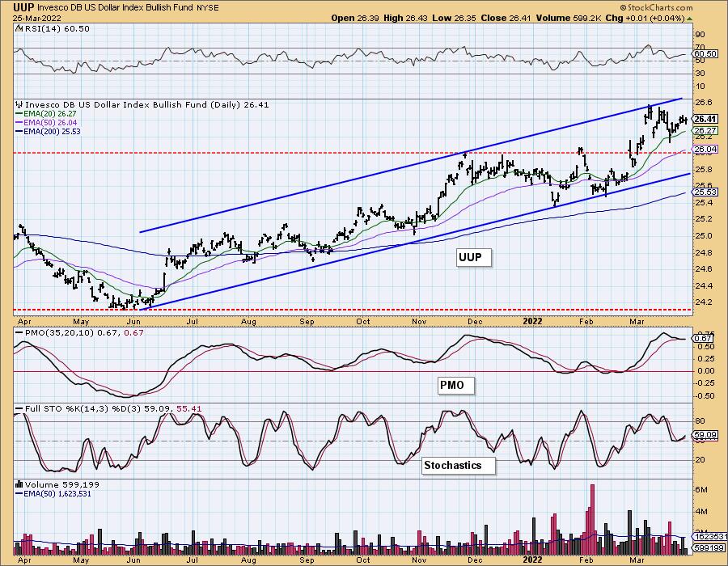Click the 26.6 price axis label
Screen dimensions: 728x566
coord(704,103)
